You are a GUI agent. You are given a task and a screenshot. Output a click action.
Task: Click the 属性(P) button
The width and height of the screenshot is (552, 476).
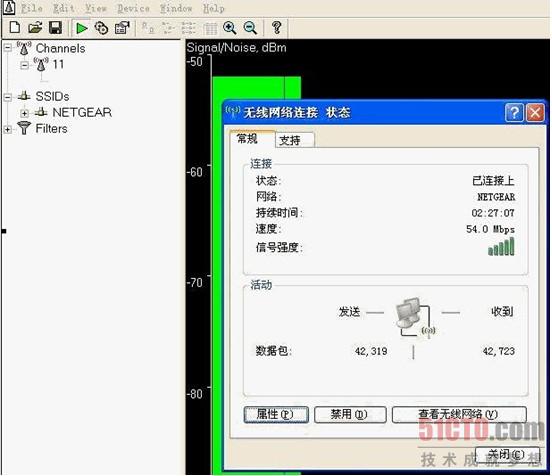click(276, 415)
